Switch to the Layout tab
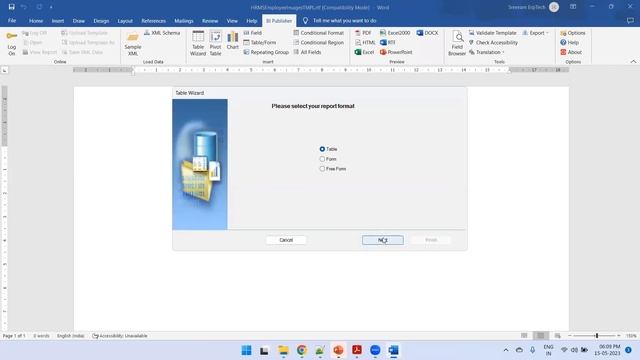Image resolution: width=640 pixels, height=360 pixels. 125,20
